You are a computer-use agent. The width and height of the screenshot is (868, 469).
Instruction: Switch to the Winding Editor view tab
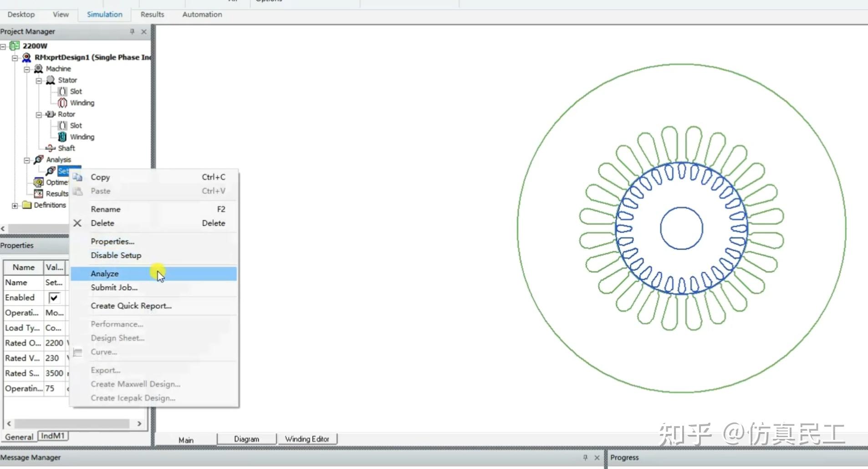[307, 438]
